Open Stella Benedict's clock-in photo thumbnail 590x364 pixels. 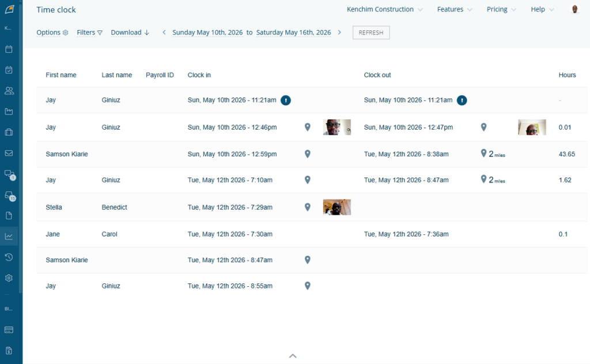point(336,207)
